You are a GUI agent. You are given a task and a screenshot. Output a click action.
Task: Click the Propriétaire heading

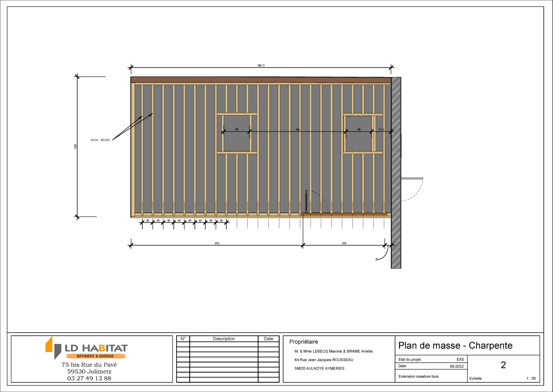click(304, 342)
